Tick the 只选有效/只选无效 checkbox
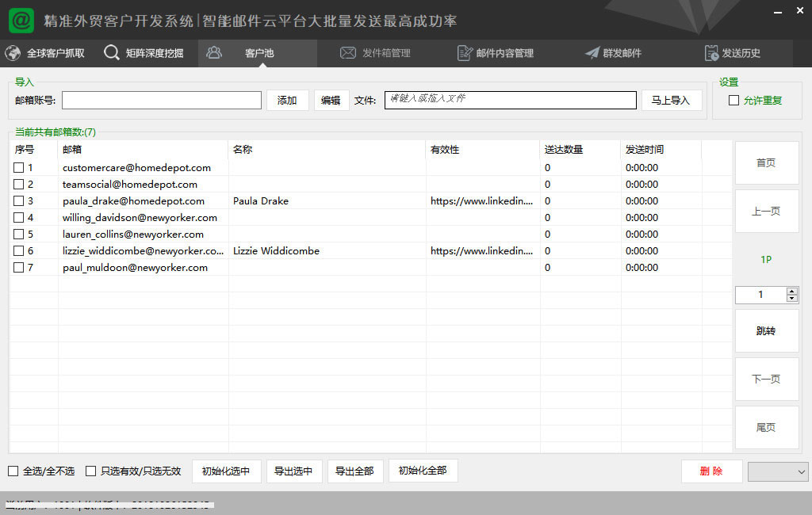Screen dimensions: 812x515 coord(91,471)
